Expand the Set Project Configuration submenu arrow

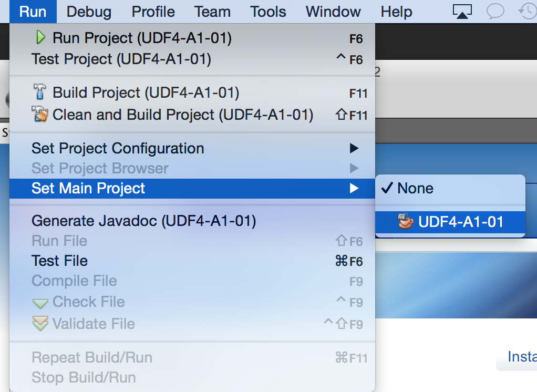pos(354,148)
